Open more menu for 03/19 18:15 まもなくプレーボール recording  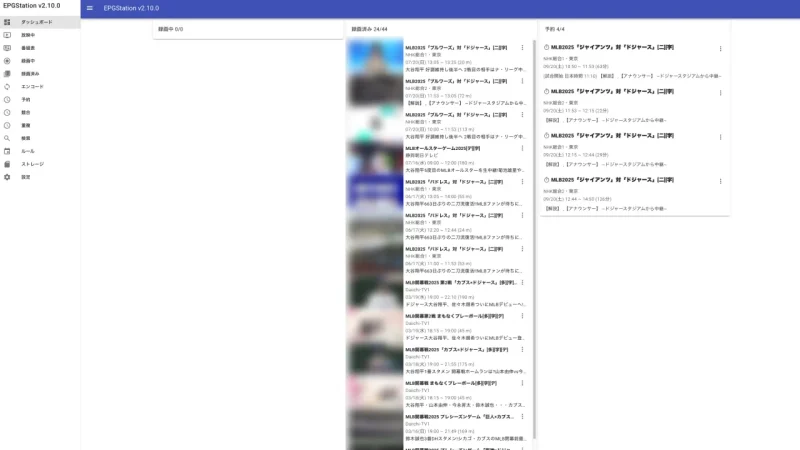tap(522, 316)
